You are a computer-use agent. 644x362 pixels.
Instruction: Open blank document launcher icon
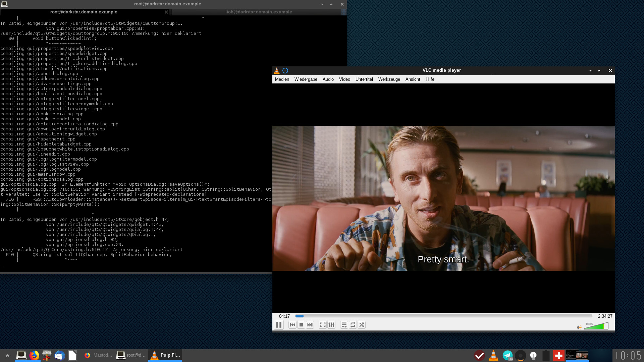[72, 355]
